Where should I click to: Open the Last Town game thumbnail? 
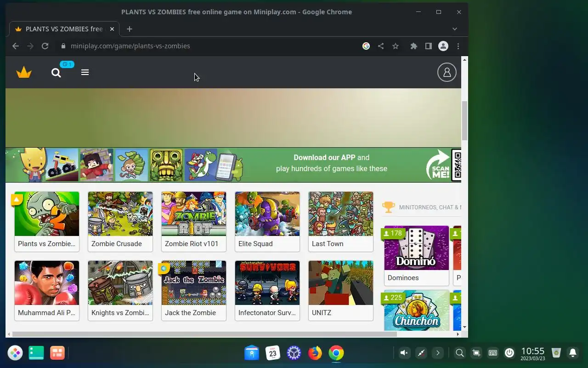point(341,214)
